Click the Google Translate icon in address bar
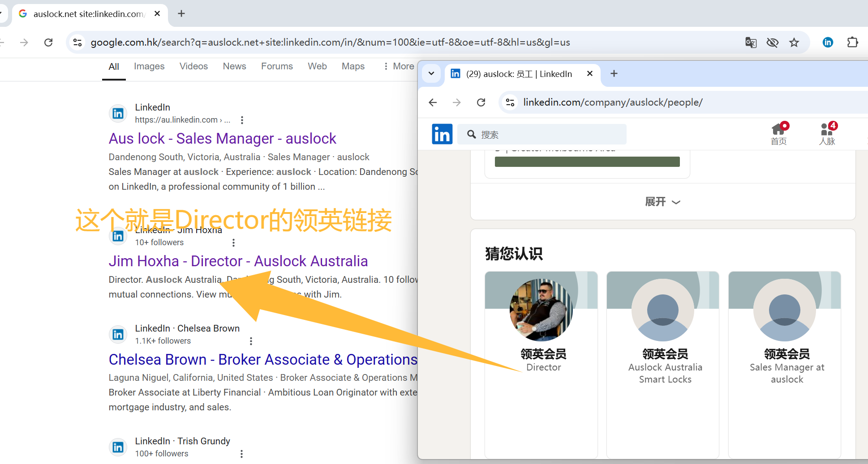868x464 pixels. 751,43
